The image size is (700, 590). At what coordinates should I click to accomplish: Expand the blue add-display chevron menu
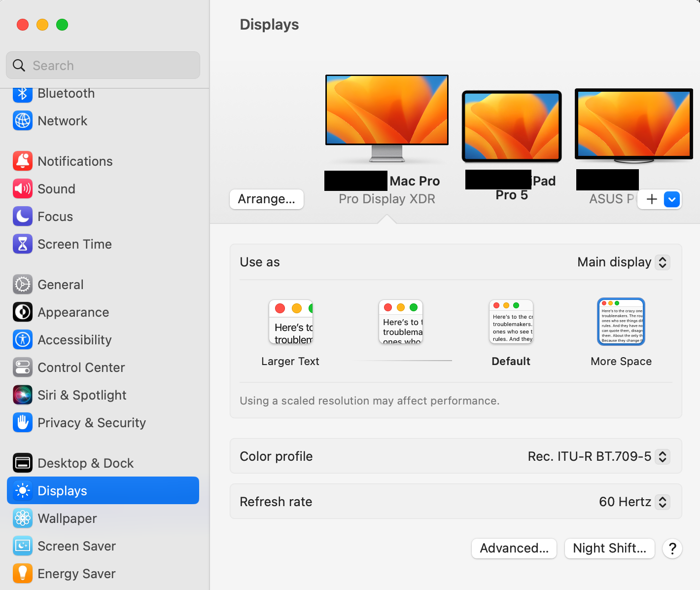click(672, 199)
